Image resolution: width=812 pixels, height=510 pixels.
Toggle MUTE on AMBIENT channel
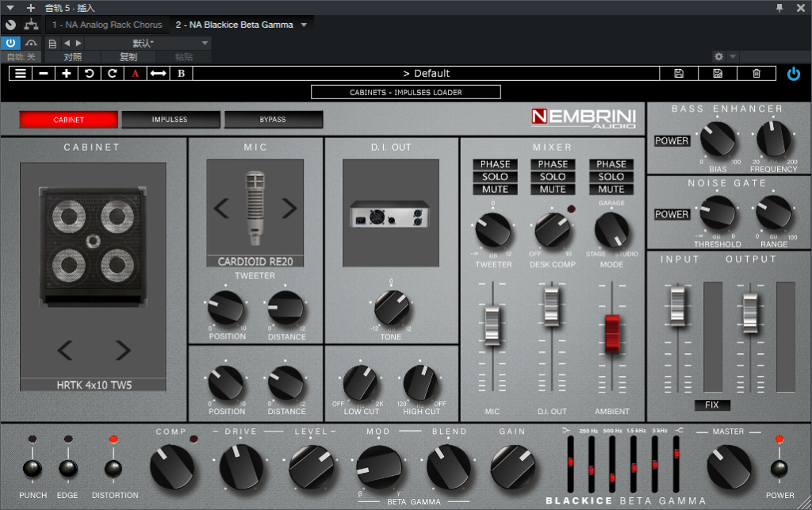pos(611,190)
